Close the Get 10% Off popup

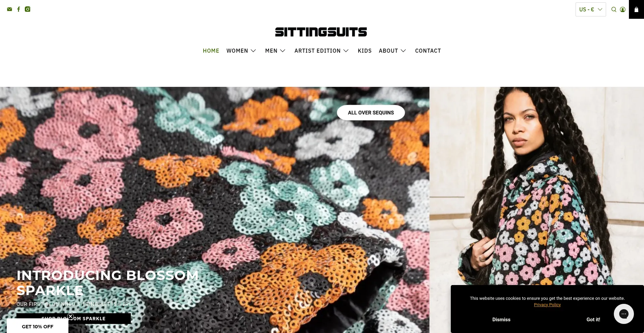point(70,316)
